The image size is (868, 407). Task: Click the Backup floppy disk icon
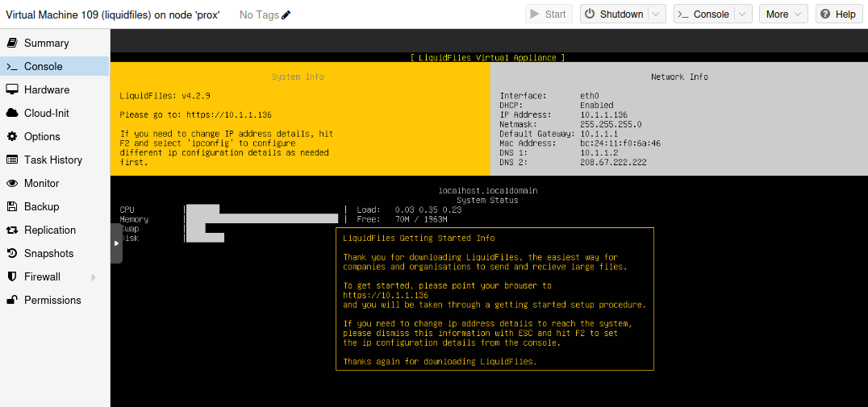pos(11,206)
